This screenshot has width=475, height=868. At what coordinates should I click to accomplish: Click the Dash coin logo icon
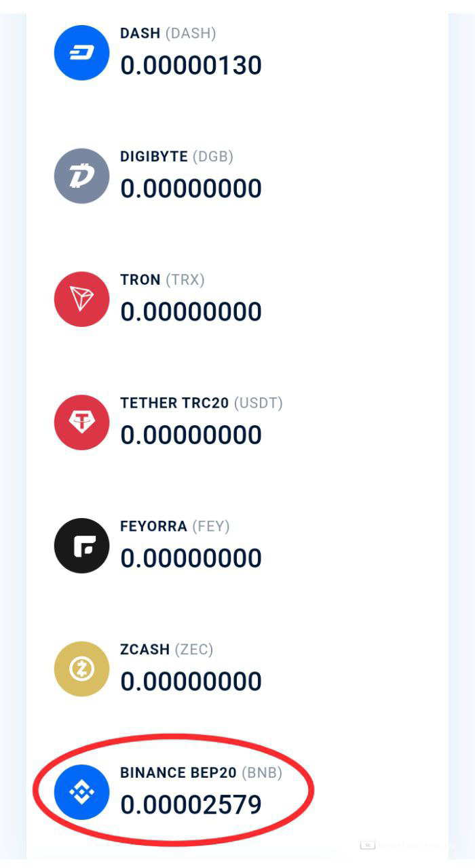tap(81, 53)
